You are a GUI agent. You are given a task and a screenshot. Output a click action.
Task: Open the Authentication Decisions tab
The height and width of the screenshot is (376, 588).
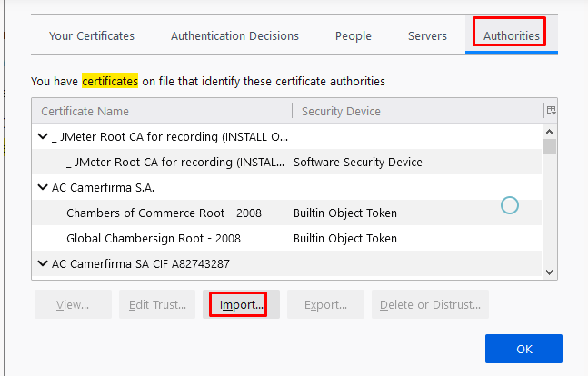point(234,36)
